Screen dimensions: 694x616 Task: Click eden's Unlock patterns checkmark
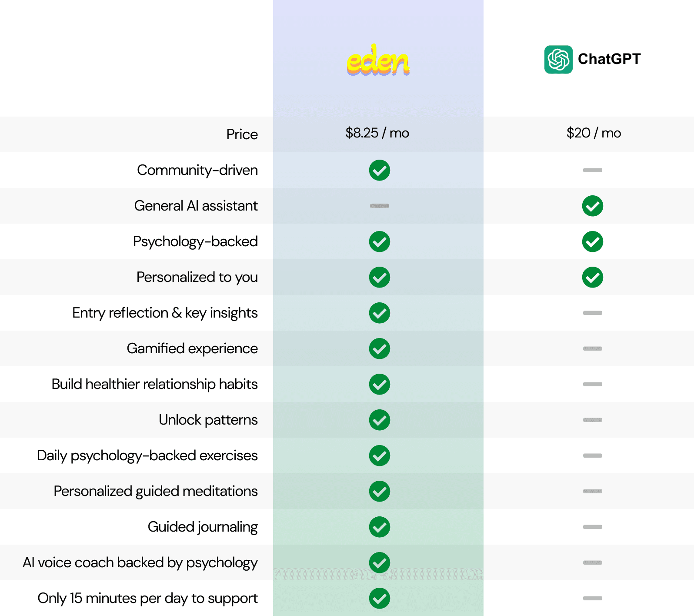click(x=380, y=420)
